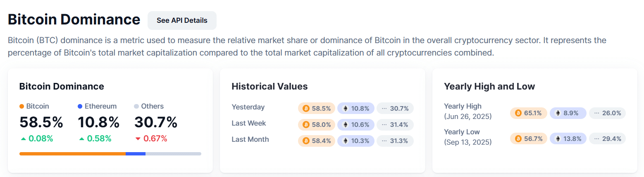Viewport: 644px width, 177px height.
Task: Click blue Ethereum segment of dominance bar
Action: [x=135, y=154]
